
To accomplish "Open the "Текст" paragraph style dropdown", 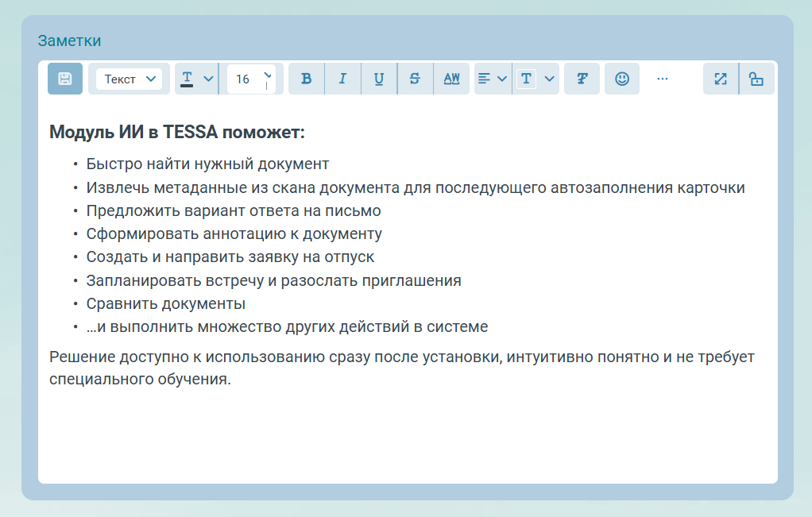I will pos(128,78).
